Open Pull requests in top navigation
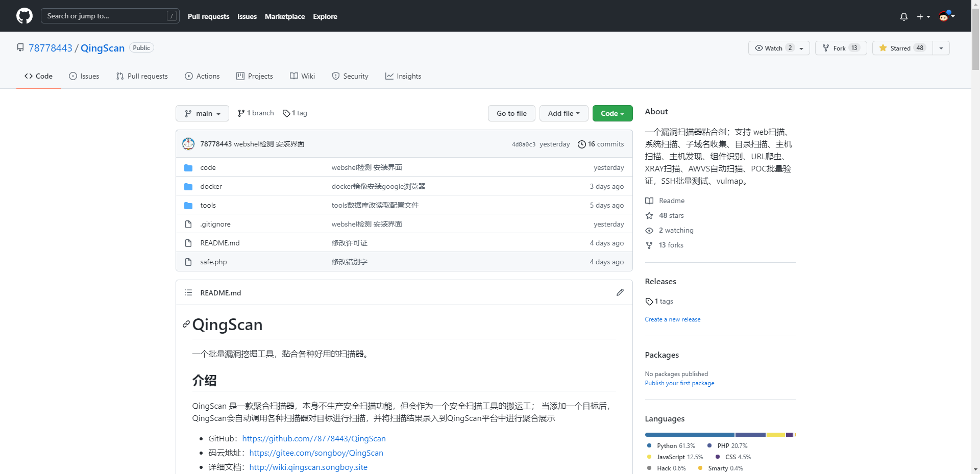Viewport: 980px width, 474px height. pos(208,16)
